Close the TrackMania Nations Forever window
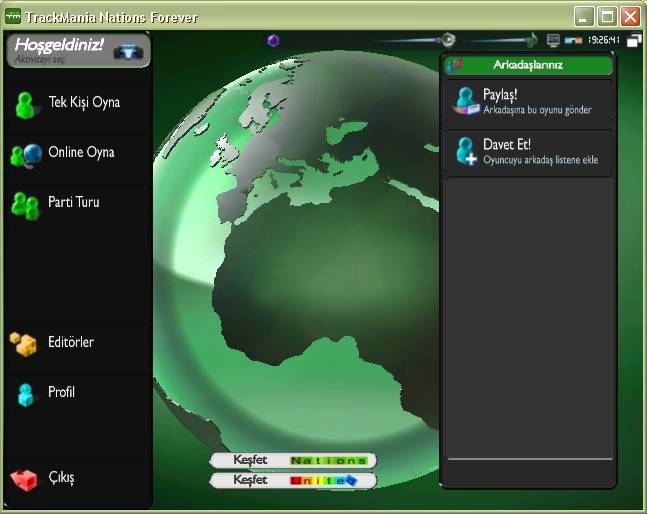Image resolution: width=647 pixels, height=514 pixels. pyautogui.click(x=630, y=17)
